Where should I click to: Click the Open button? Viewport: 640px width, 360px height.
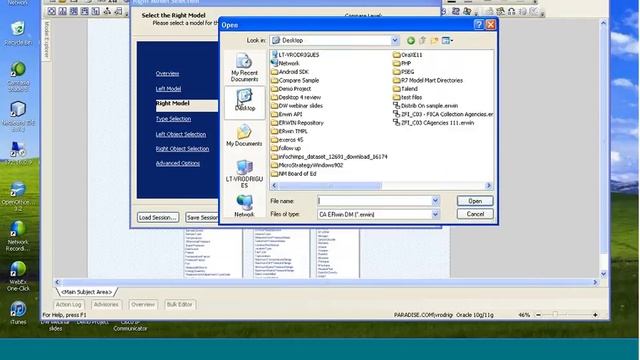click(x=475, y=201)
